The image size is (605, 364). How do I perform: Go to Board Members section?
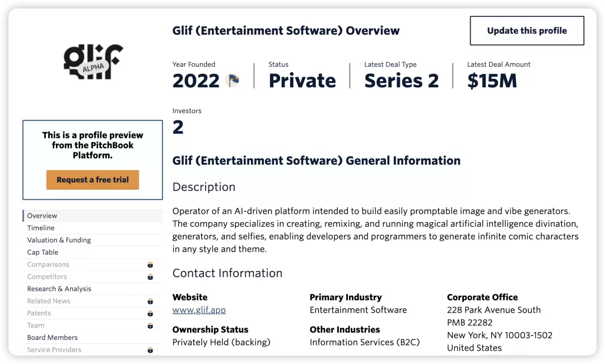(x=92, y=337)
